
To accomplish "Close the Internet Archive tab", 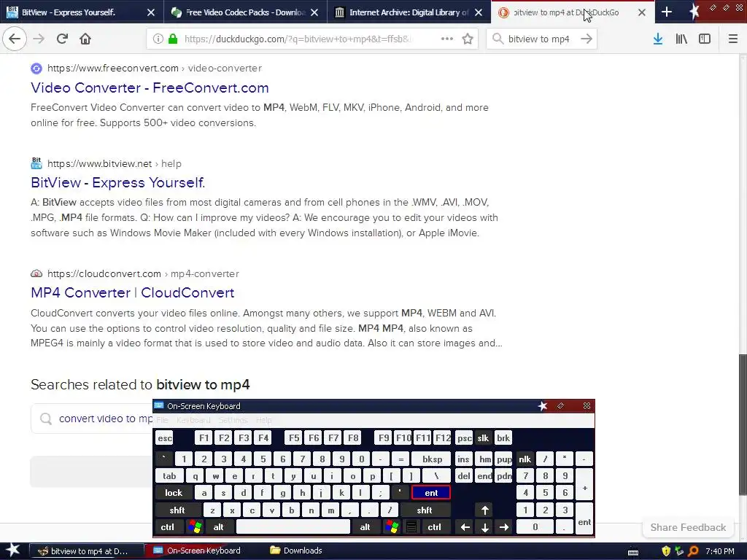I will coord(479,12).
